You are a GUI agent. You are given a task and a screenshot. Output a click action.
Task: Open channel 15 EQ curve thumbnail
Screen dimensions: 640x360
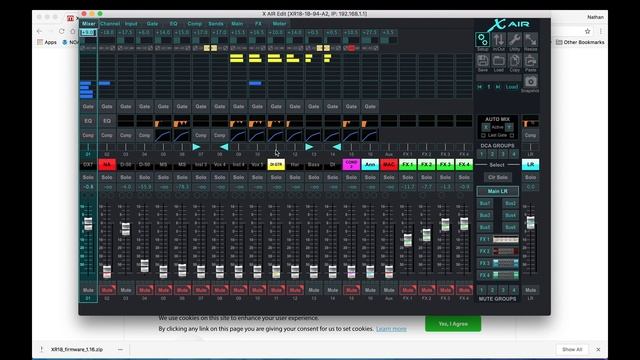pos(351,121)
